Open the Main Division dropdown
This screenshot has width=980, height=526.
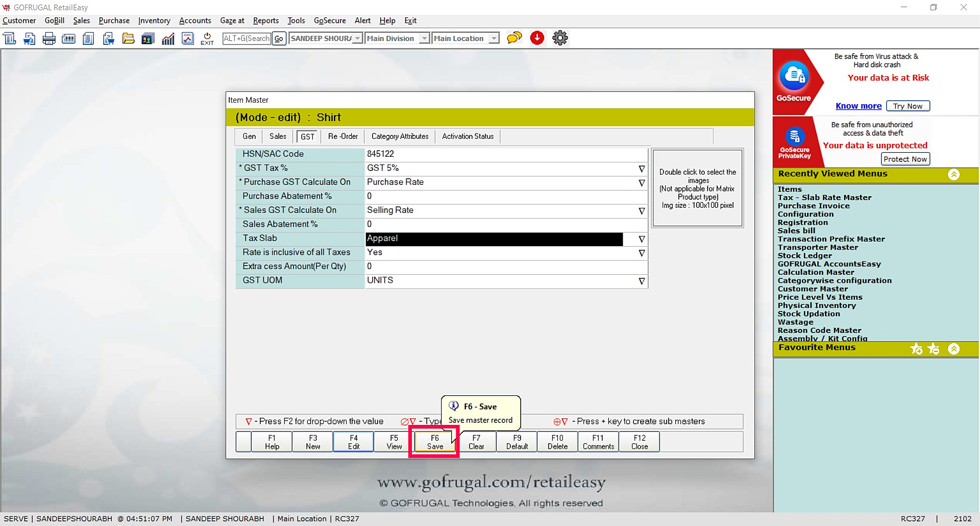pos(424,38)
